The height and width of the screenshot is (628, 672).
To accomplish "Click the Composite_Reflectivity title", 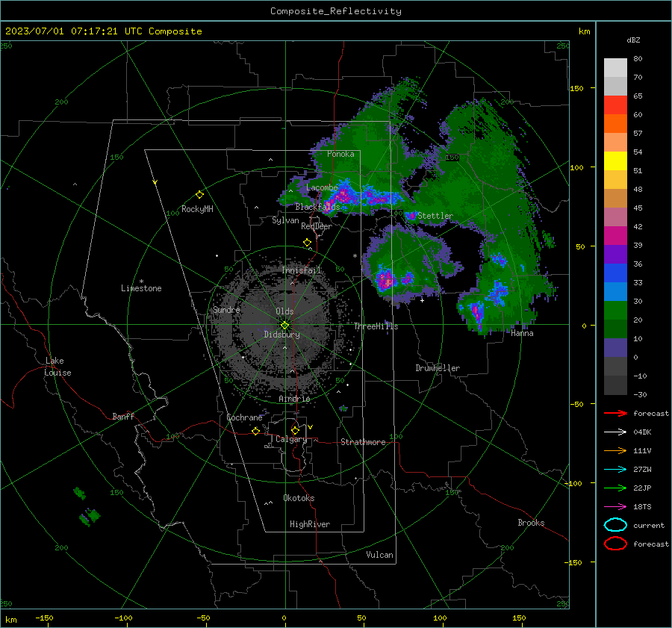I will (x=336, y=11).
